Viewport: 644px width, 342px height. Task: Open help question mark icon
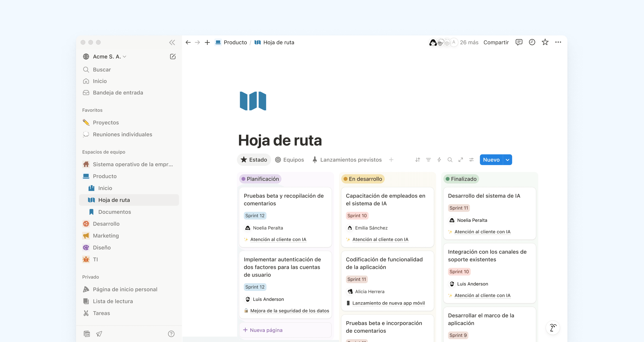coord(171,334)
